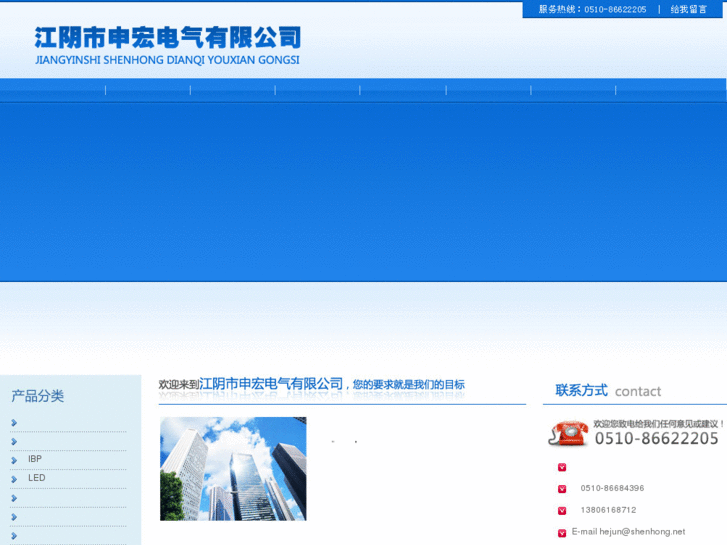Open the LED product category
Image resolution: width=727 pixels, height=545 pixels.
point(37,478)
